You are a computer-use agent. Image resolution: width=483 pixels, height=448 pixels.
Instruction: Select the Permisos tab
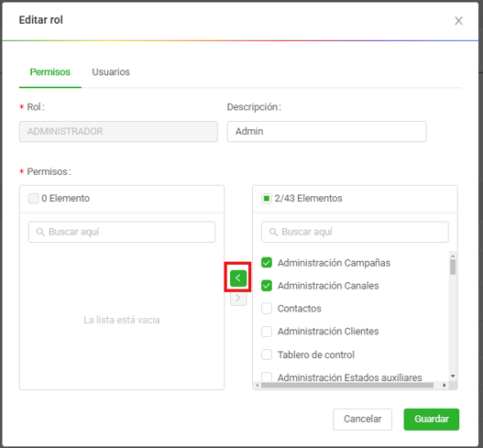pyautogui.click(x=49, y=71)
